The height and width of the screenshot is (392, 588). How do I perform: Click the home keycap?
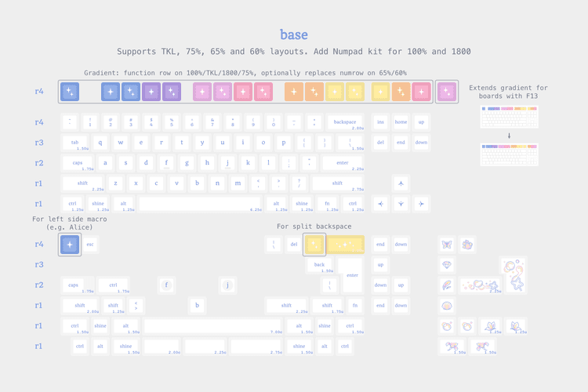[401, 122]
